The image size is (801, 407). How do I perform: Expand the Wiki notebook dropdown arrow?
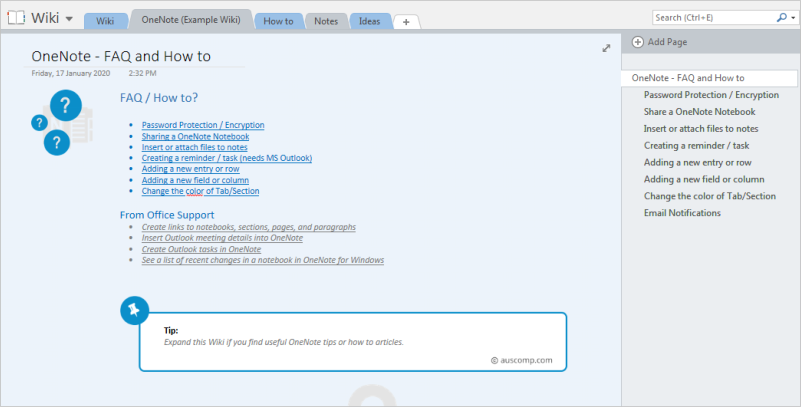[69, 19]
